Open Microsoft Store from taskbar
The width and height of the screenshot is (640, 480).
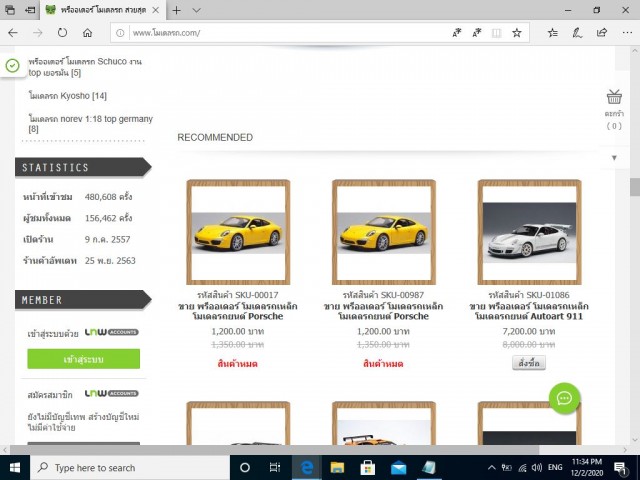368,468
